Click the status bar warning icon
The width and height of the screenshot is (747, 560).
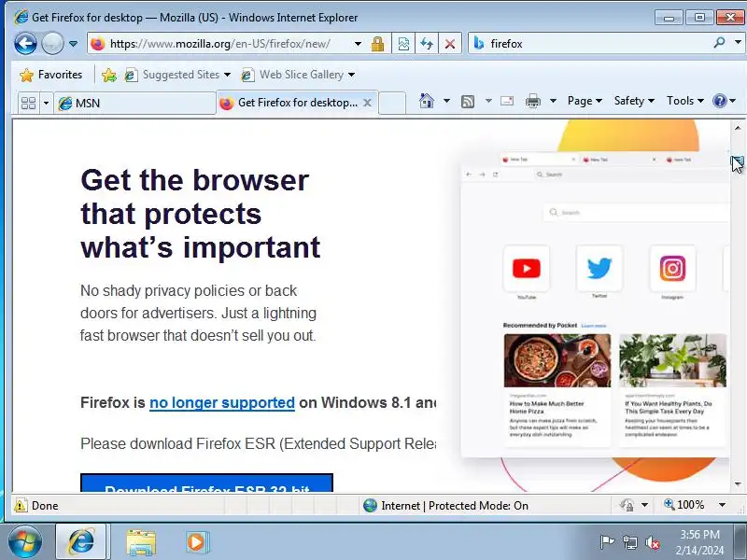pyautogui.click(x=20, y=505)
